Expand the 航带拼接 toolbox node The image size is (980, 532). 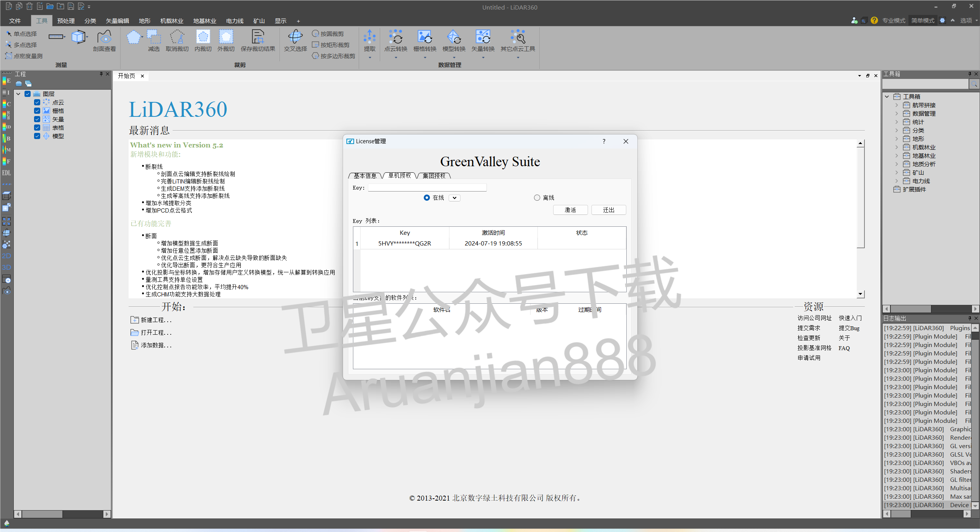[897, 105]
